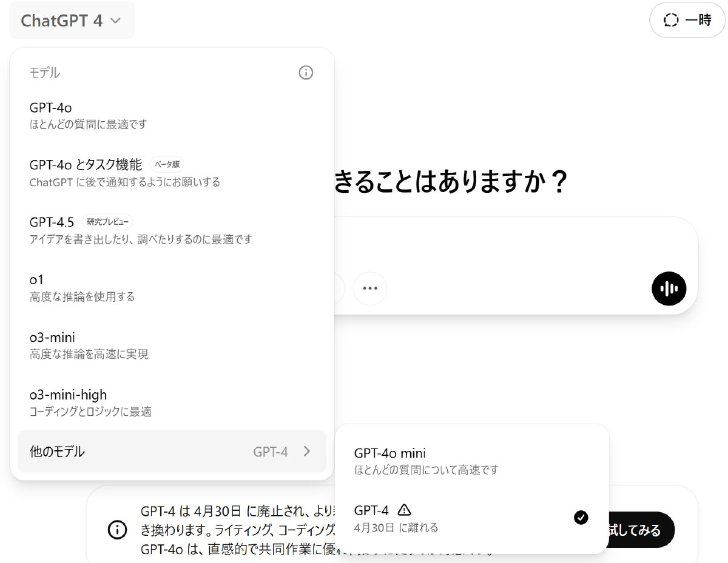The width and height of the screenshot is (728, 563).
Task: Click the temporary chat button (一時)
Action: [x=687, y=20]
